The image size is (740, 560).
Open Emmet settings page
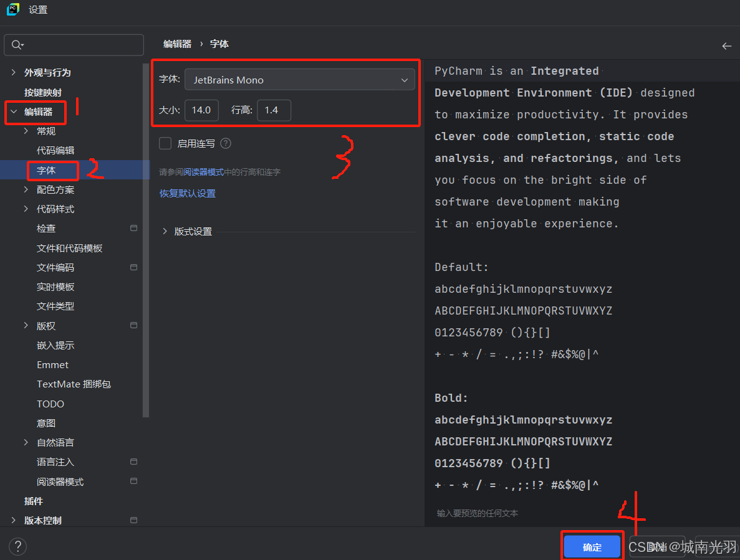[x=52, y=365]
